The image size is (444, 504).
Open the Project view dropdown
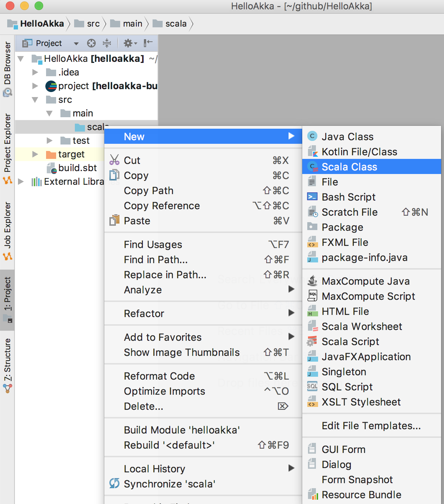[76, 43]
